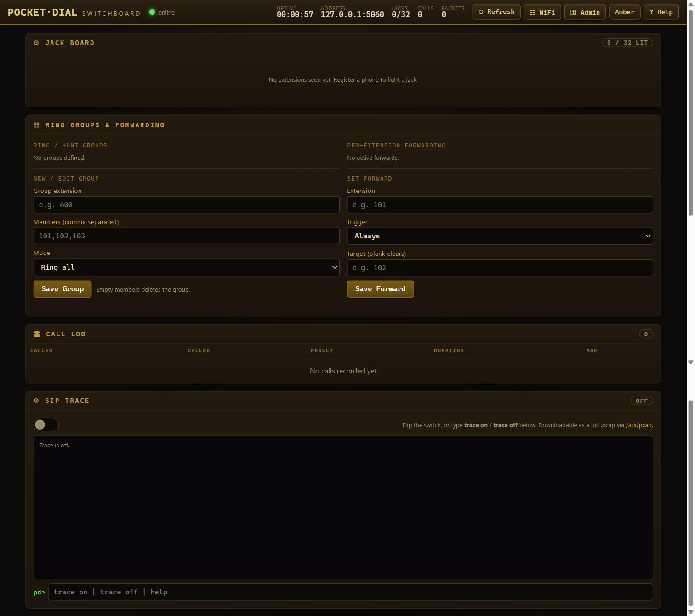695x616 pixels.
Task: Focus the pd> trace command input
Action: (x=351, y=592)
